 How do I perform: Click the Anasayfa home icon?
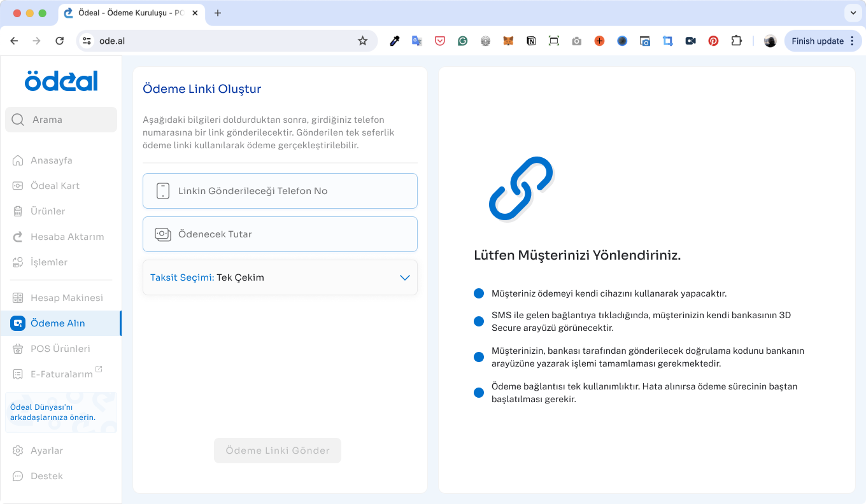pos(18,160)
